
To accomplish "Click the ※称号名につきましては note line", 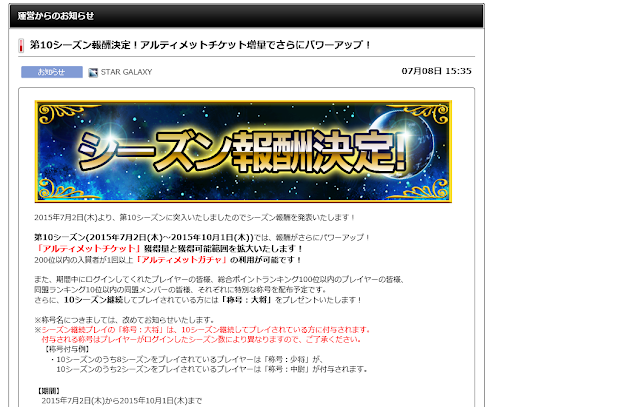I will [x=124, y=320].
